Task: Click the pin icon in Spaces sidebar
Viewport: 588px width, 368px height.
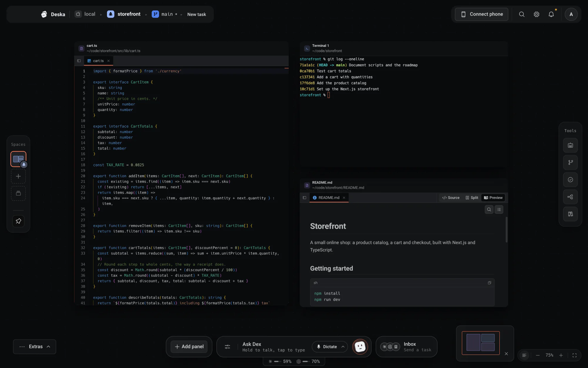Action: pyautogui.click(x=18, y=221)
